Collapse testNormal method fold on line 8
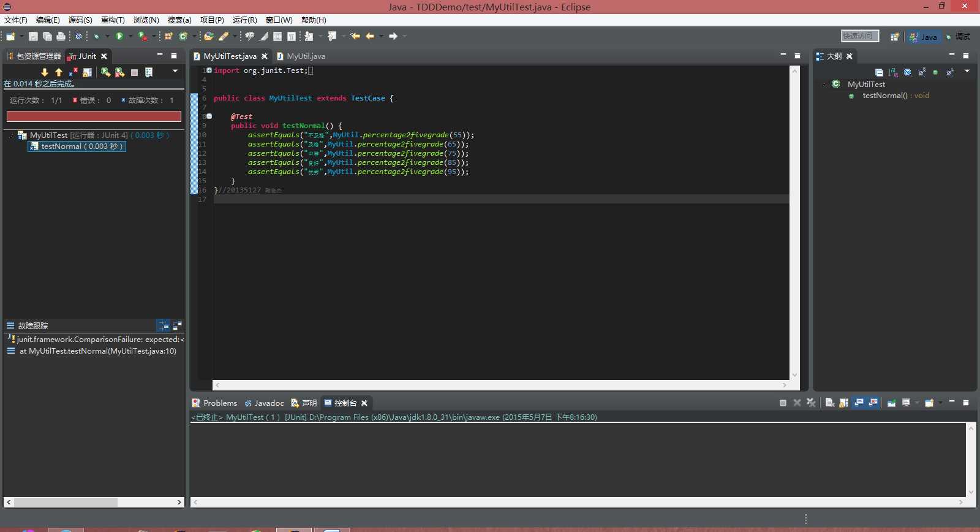Image resolution: width=980 pixels, height=532 pixels. (209, 116)
